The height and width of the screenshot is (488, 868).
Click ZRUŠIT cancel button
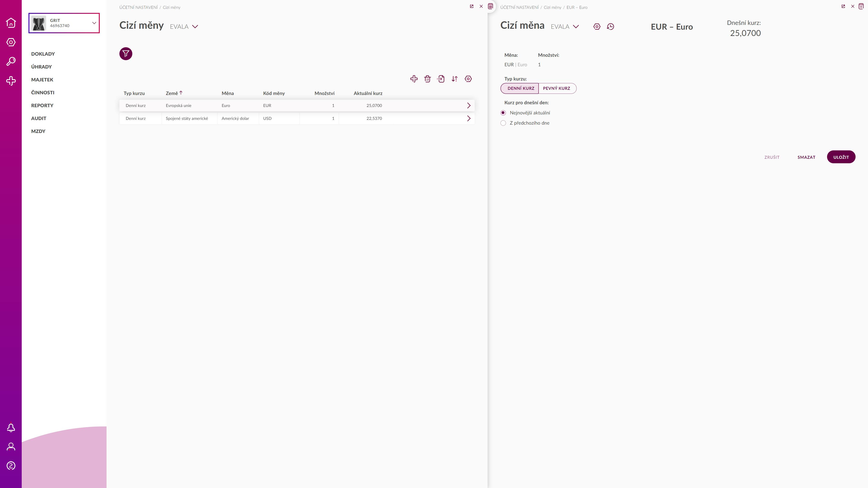(x=772, y=157)
